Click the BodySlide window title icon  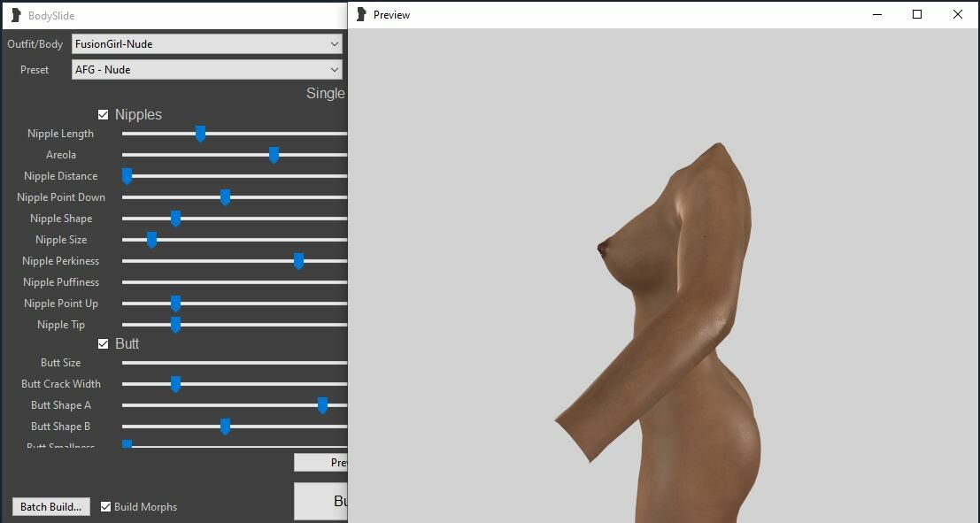pos(16,16)
